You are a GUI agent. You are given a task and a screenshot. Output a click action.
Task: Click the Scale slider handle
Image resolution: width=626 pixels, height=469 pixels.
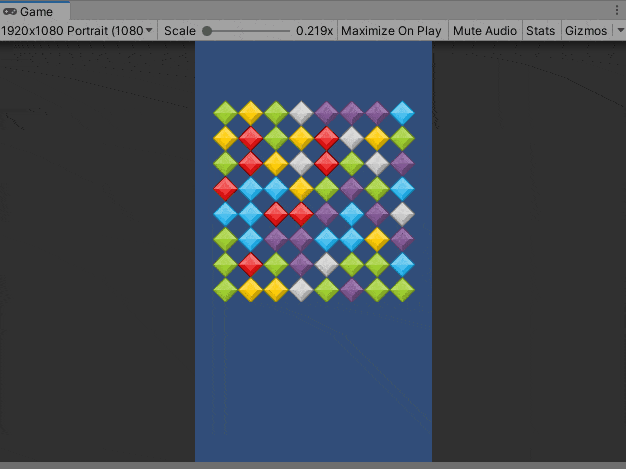pyautogui.click(x=207, y=31)
